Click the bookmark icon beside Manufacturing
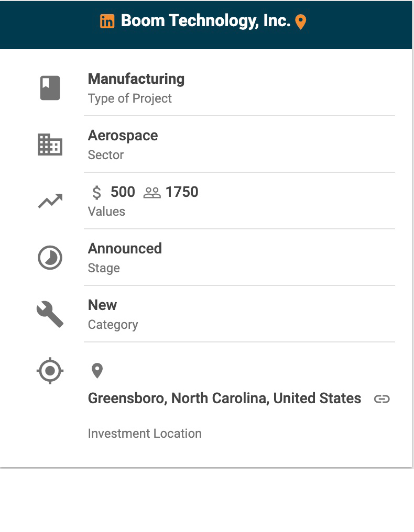This screenshot has height=532, width=414. coord(50,87)
